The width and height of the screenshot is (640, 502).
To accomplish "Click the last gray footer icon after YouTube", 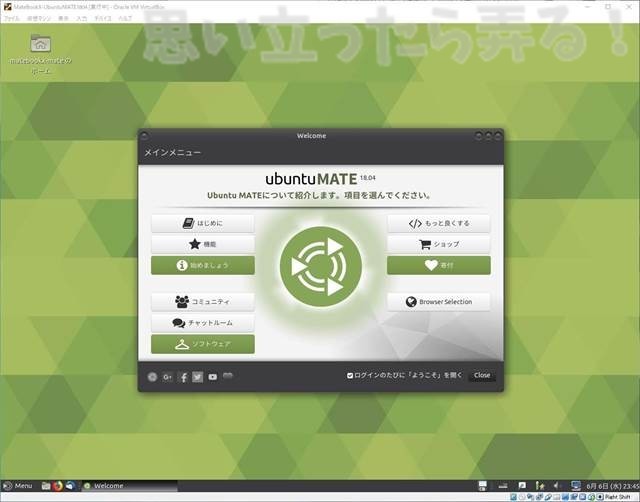I will 228,376.
